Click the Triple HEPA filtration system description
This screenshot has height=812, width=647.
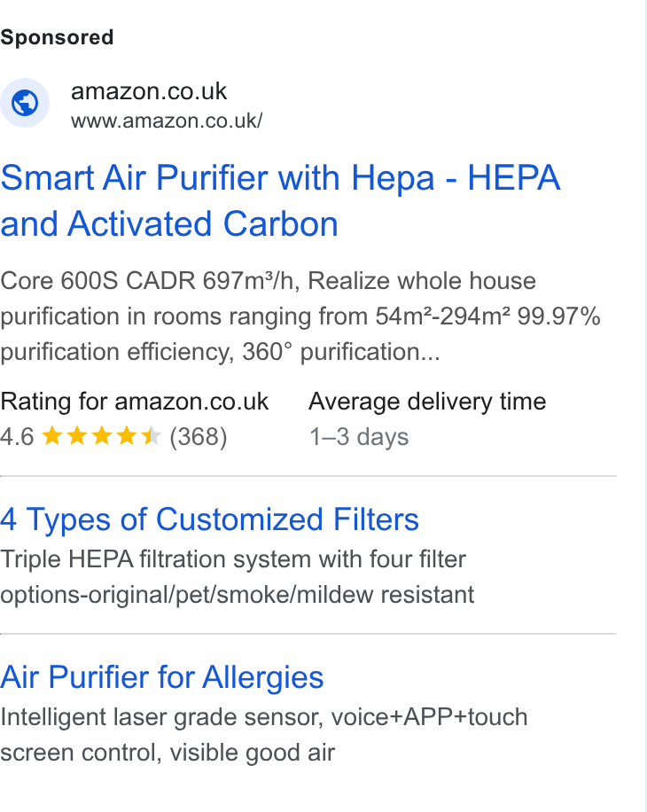pos(237,577)
